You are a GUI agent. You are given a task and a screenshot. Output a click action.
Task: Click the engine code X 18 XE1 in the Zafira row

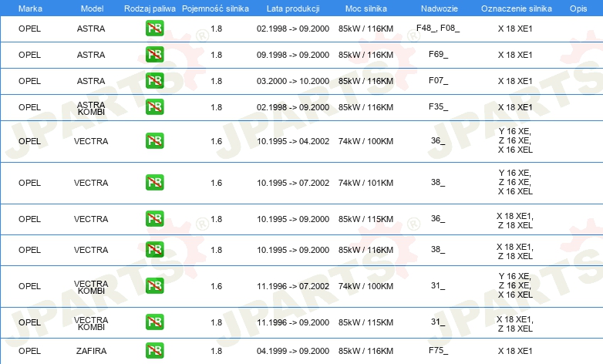pos(515,351)
